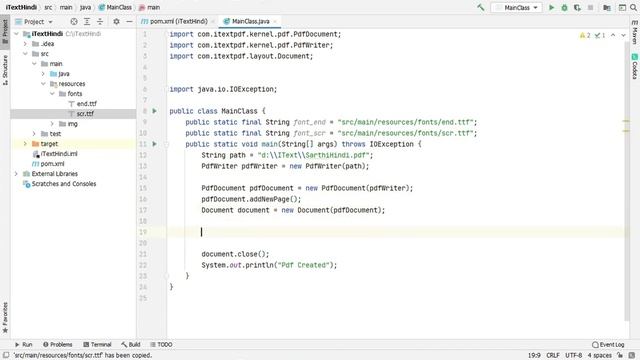Close the pom.xml editor tab
Viewport: 640px width, 360px height.
(x=213, y=21)
